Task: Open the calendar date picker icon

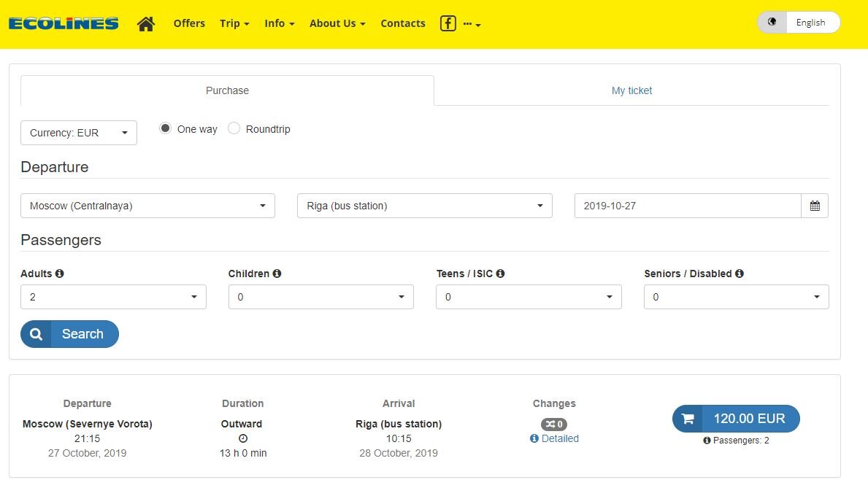Action: pos(815,206)
